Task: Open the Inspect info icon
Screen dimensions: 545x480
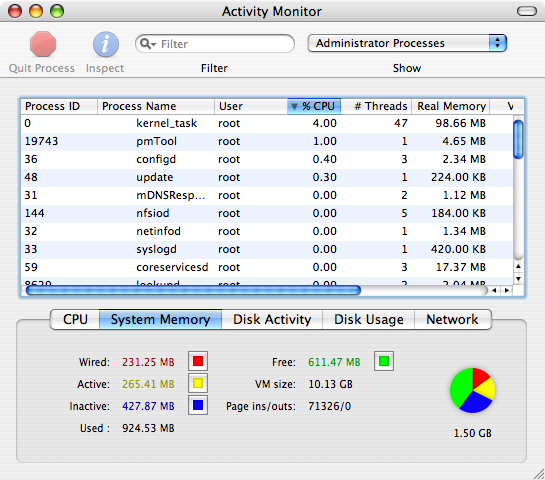Action: tap(106, 44)
